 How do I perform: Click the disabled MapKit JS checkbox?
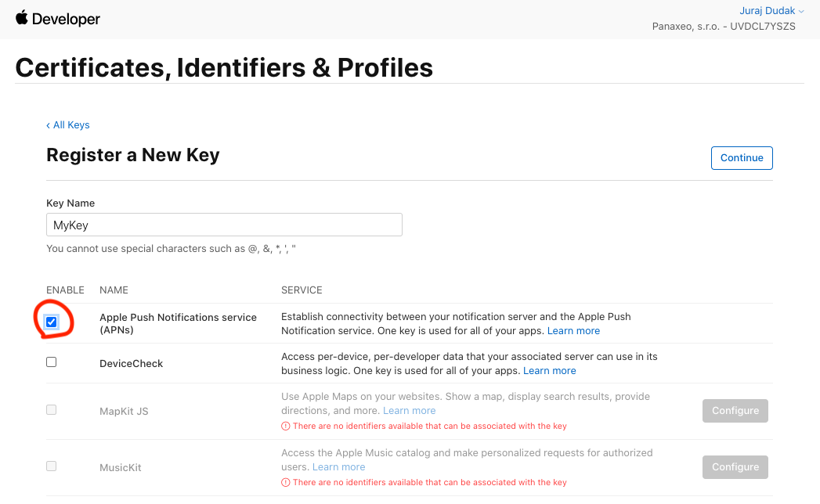[52, 409]
